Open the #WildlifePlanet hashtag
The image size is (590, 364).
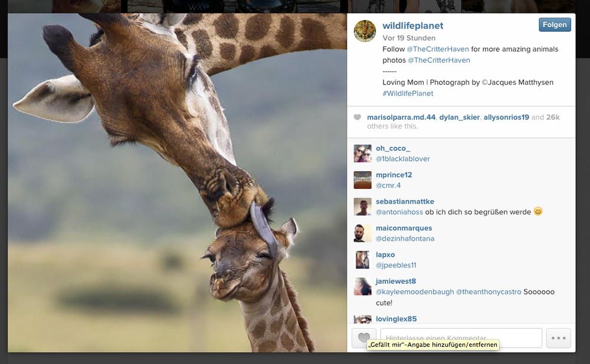coord(408,93)
